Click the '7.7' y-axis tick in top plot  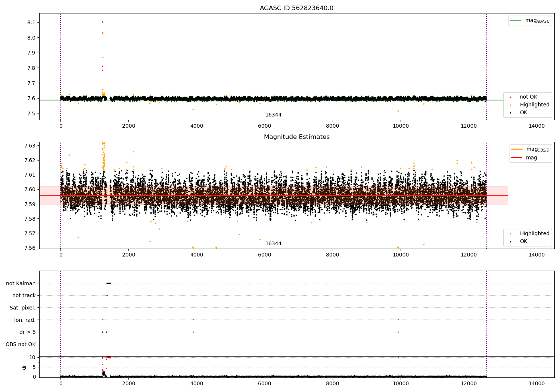coord(31,83)
